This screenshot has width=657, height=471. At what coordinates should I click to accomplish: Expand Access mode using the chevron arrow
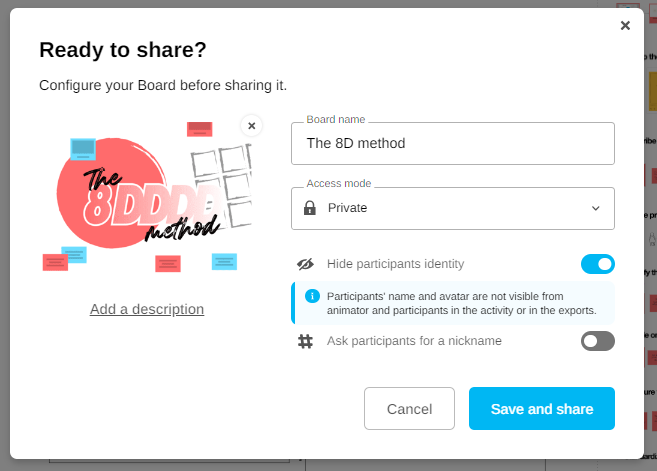[x=596, y=208]
